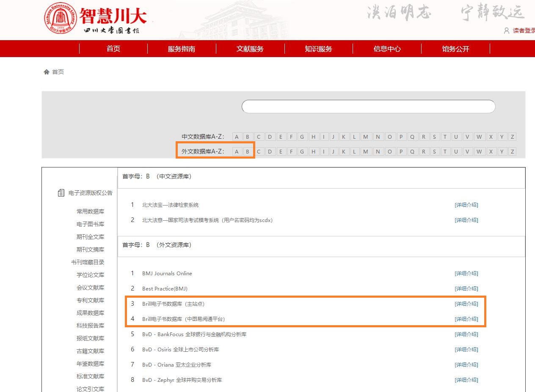Open the 北大法意—国家司法考试模考系统 database

click(x=207, y=220)
